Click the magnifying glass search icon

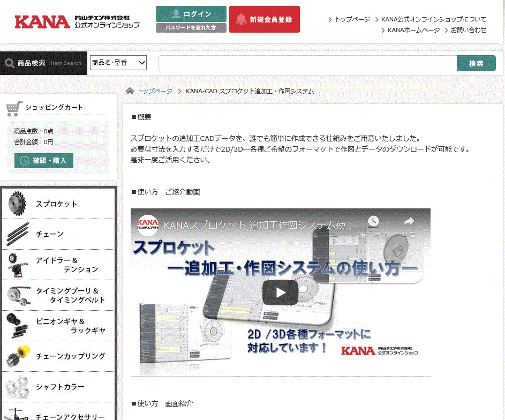tap(10, 63)
